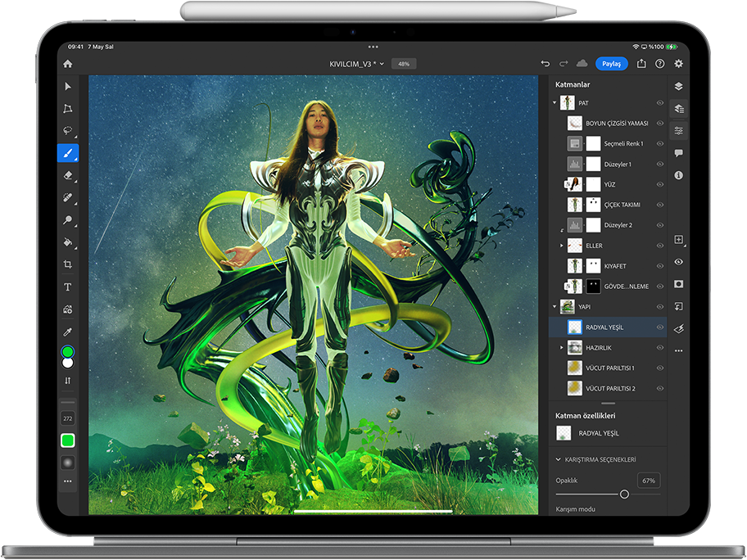The height and width of the screenshot is (560, 747).
Task: Select the Healing Brush bandage tool
Action: [68, 197]
